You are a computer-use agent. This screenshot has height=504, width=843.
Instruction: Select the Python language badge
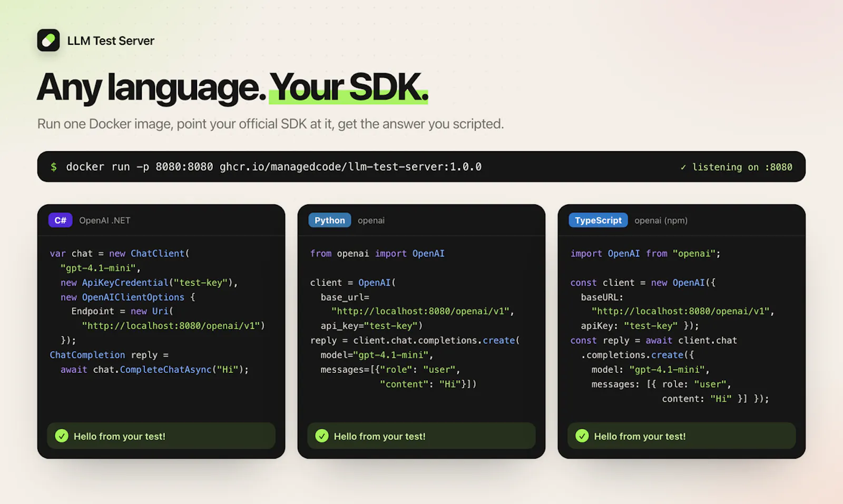tap(330, 220)
